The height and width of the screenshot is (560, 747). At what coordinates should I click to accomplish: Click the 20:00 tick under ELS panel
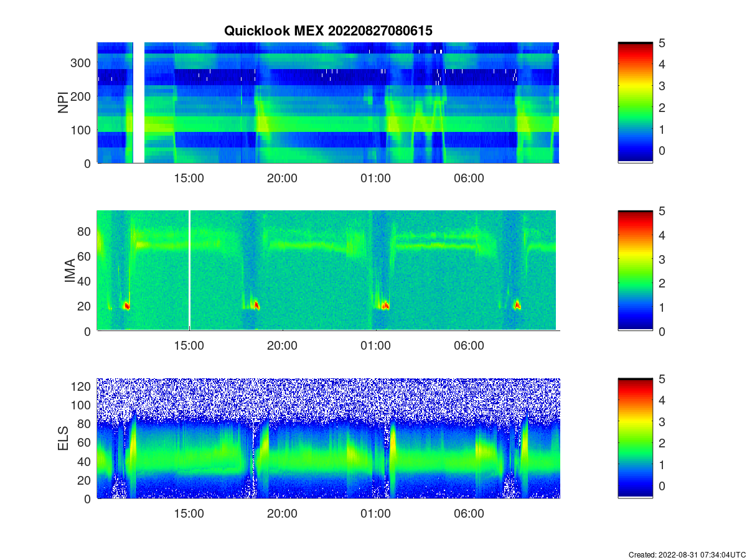283,514
